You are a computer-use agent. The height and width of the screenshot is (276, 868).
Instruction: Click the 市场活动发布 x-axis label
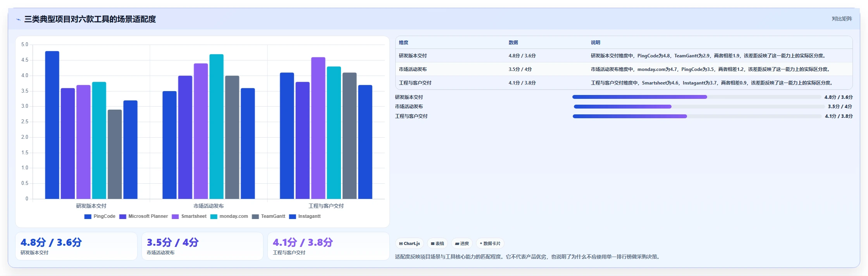[x=208, y=206]
